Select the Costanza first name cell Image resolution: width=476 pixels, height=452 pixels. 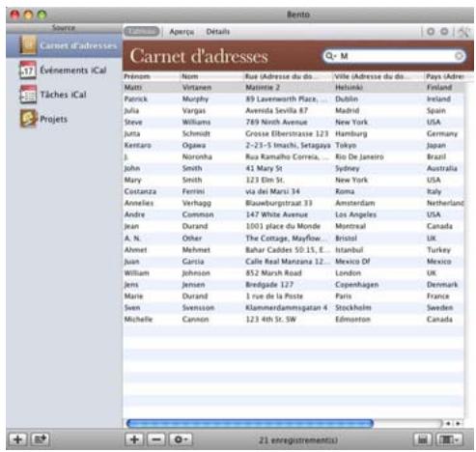(x=140, y=191)
